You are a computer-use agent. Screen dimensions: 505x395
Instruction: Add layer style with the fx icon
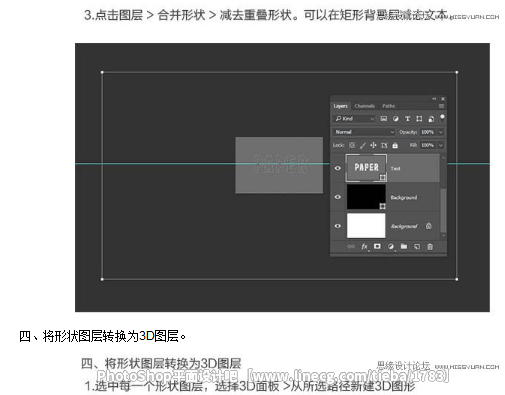[365, 247]
